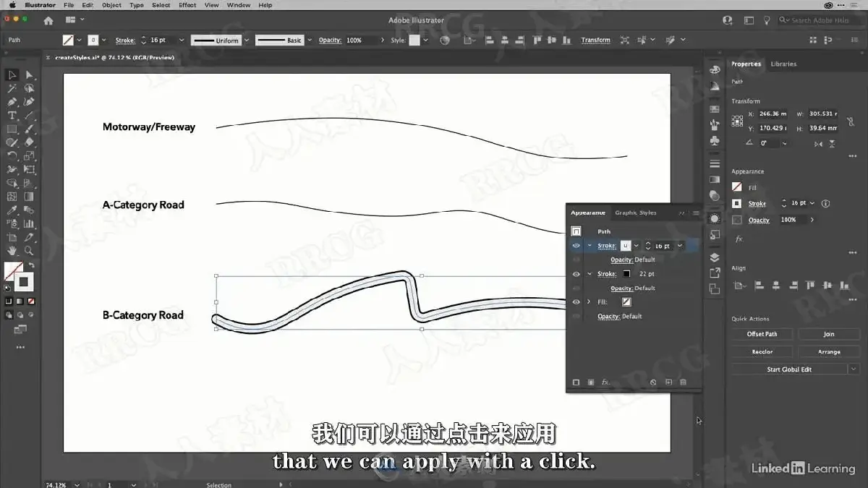Select the Gradient tool
Image resolution: width=868 pixels, height=488 pixels.
(29, 197)
